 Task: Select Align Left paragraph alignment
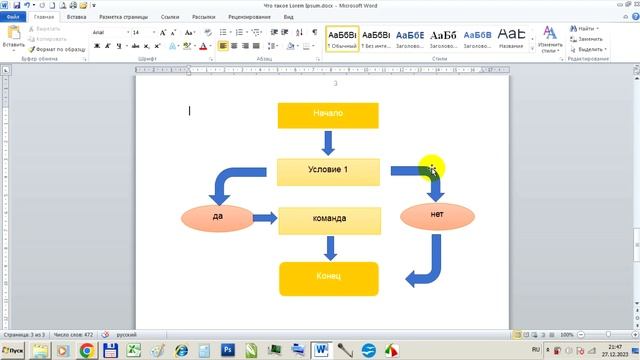(223, 46)
